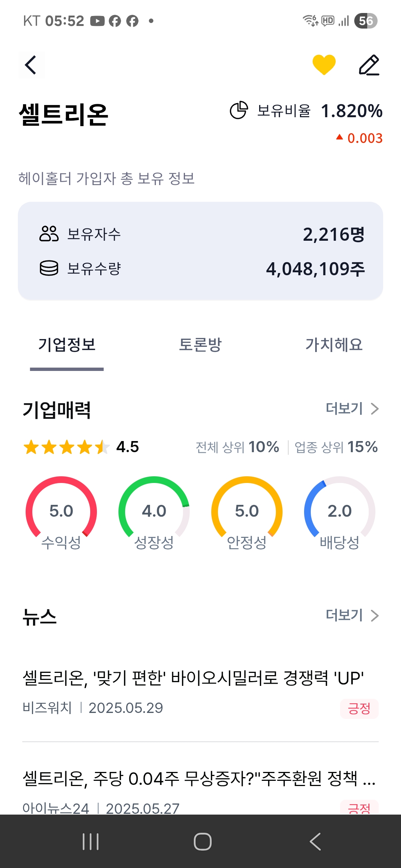Image resolution: width=401 pixels, height=868 pixels.
Task: Tap the back arrow at top left
Action: (x=31, y=65)
